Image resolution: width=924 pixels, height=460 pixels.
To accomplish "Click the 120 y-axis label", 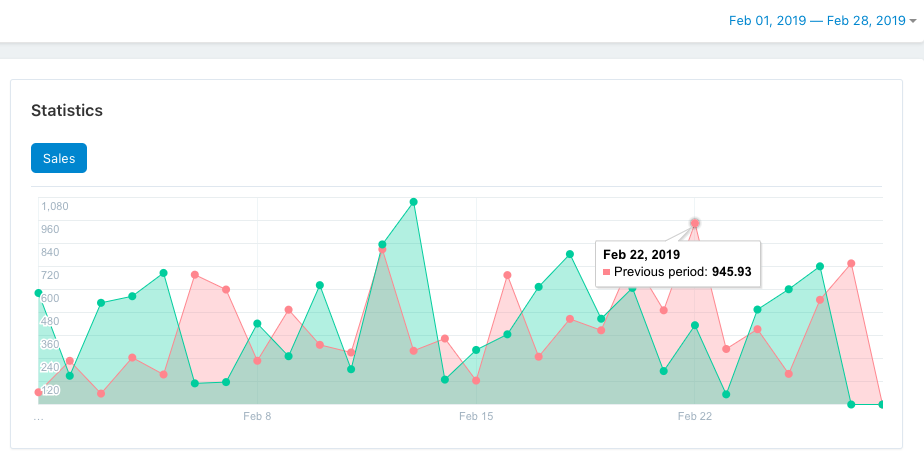I will pos(50,390).
